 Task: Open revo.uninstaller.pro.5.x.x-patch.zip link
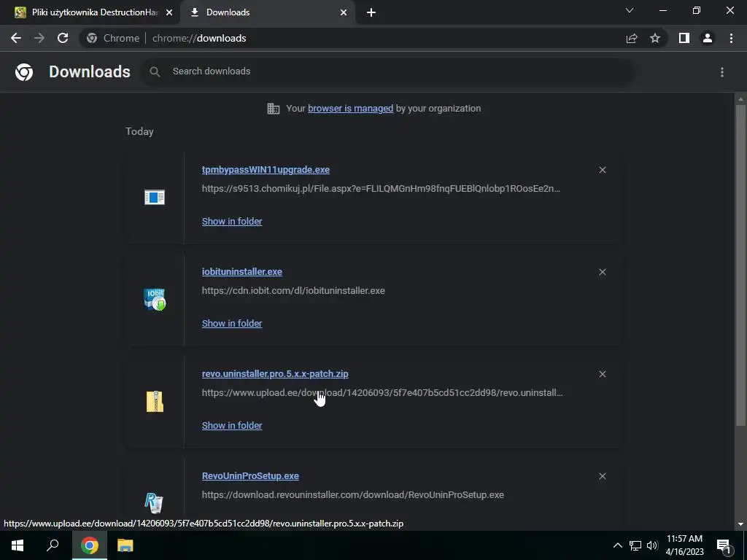(x=275, y=374)
